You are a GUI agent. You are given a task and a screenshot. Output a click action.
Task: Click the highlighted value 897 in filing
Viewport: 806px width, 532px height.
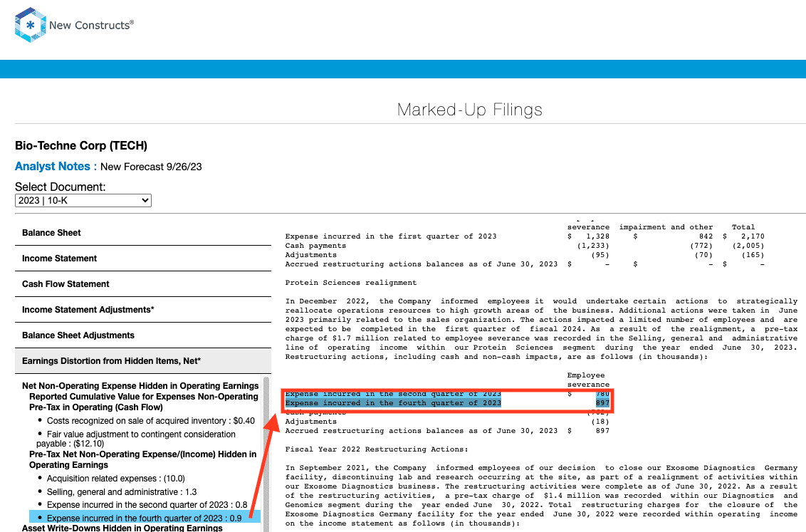tap(602, 404)
